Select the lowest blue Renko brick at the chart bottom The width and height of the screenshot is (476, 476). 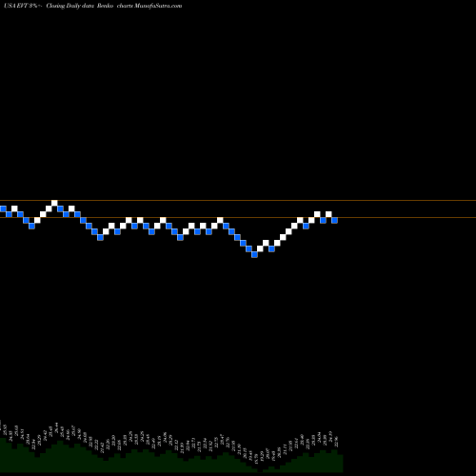[254, 254]
